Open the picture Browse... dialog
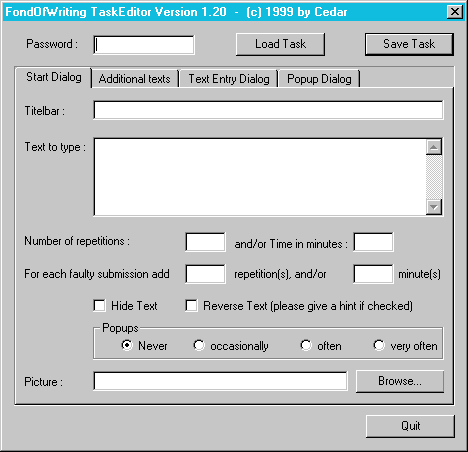This screenshot has width=468, height=452. coord(400,381)
